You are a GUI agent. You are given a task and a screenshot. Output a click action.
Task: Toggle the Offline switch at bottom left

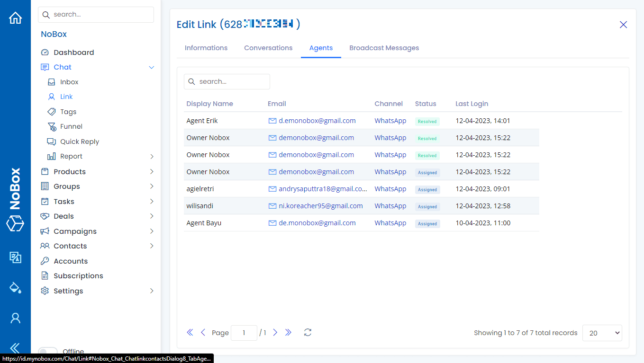click(x=47, y=351)
